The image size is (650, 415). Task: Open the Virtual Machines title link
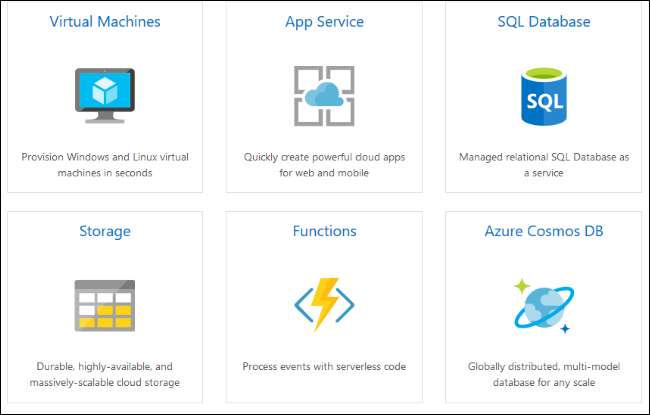[x=105, y=21]
